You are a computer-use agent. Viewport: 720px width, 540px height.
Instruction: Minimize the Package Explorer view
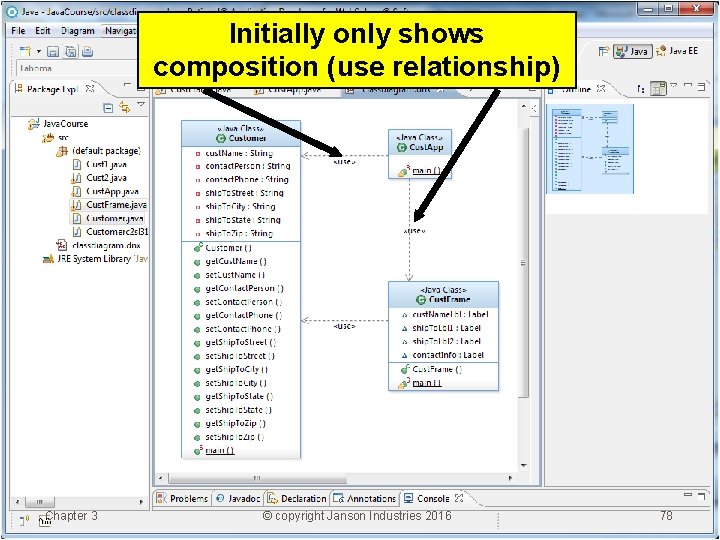click(128, 85)
